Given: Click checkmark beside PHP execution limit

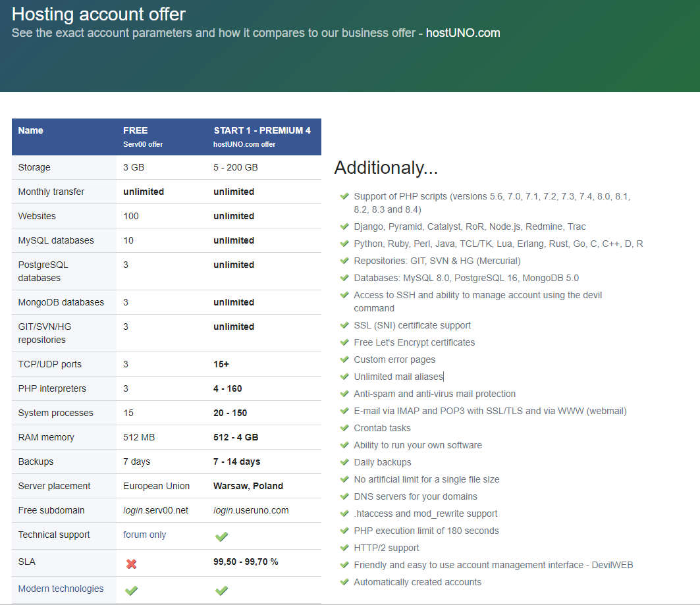Looking at the screenshot, I should point(344,531).
